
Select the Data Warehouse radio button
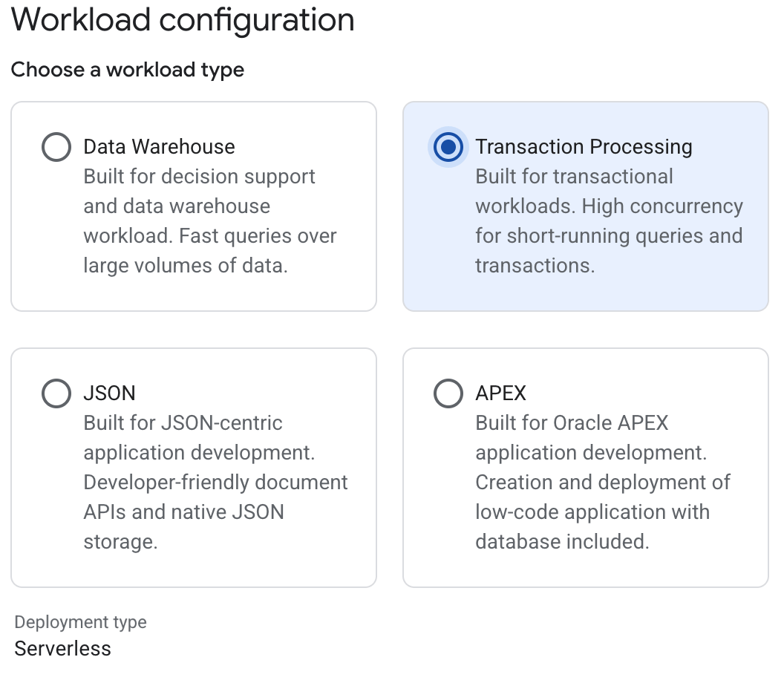tap(56, 146)
